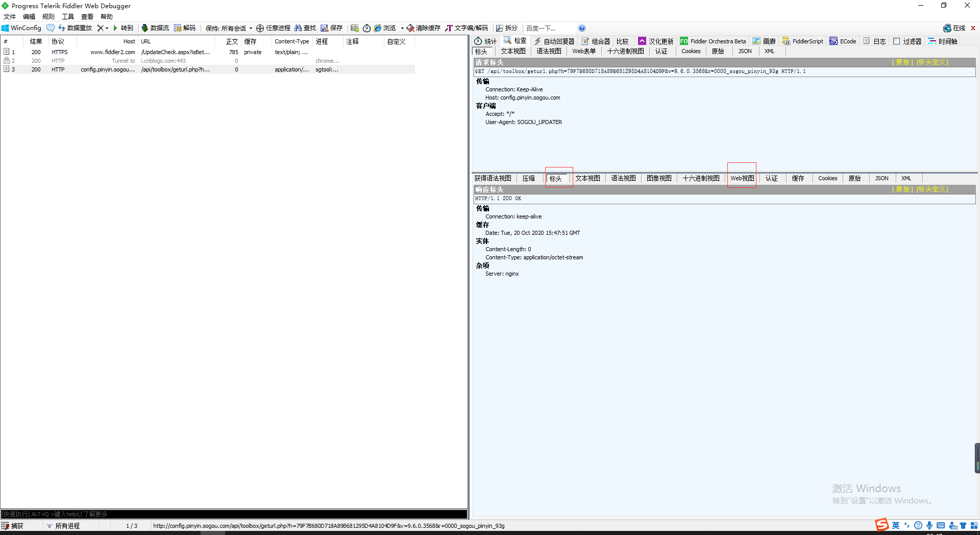The height and width of the screenshot is (535, 980).
Task: Select session config.pinyin.sogou row
Action: pos(208,69)
